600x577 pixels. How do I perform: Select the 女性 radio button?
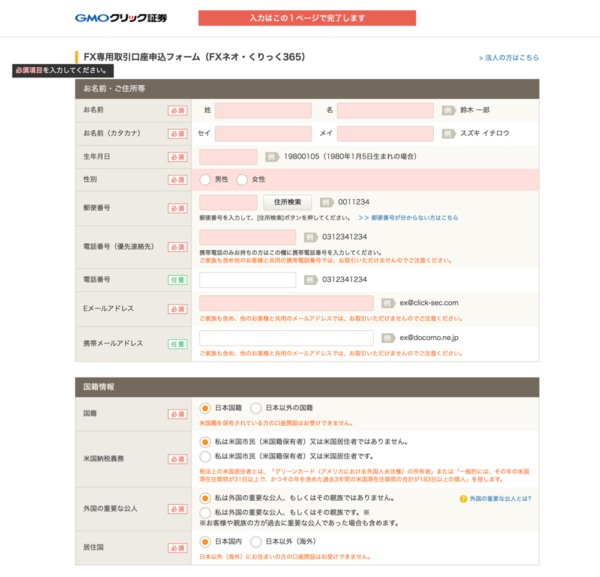(242, 179)
